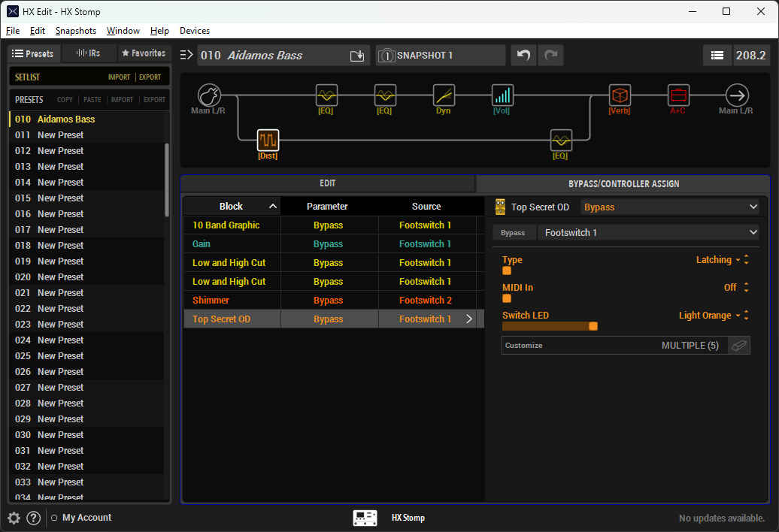Image resolution: width=779 pixels, height=532 pixels.
Task: Sort by the Block column header
Action: [x=232, y=206]
